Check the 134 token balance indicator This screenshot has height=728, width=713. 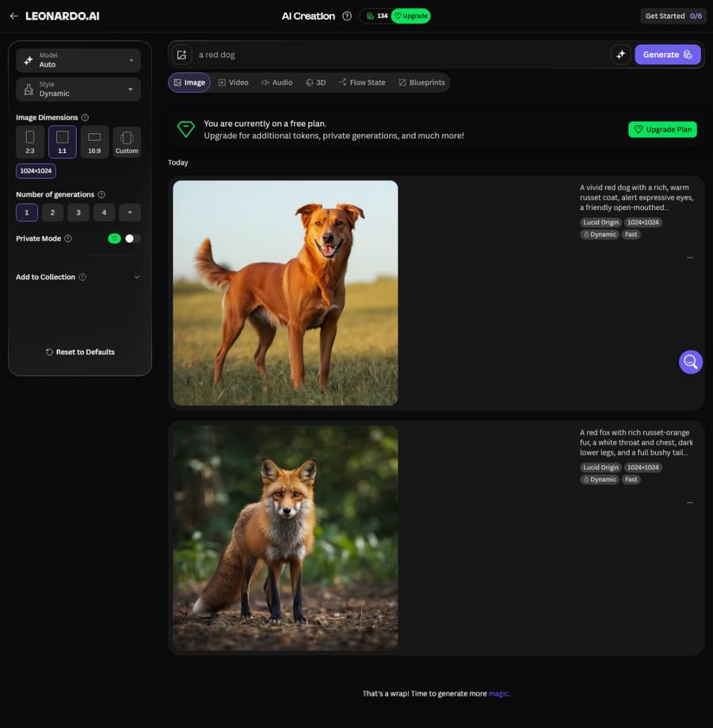pyautogui.click(x=377, y=17)
